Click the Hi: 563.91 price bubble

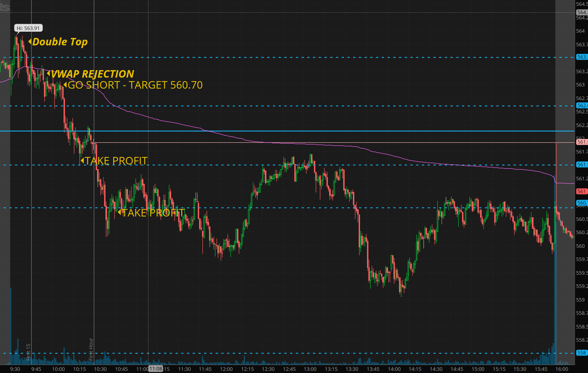28,28
